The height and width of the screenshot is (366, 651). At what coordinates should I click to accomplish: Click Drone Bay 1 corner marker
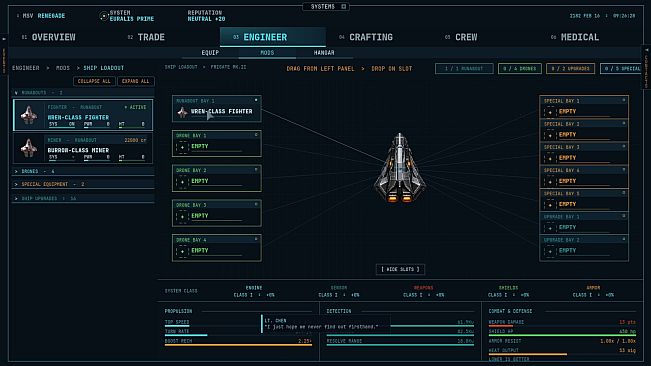pyautogui.click(x=256, y=135)
